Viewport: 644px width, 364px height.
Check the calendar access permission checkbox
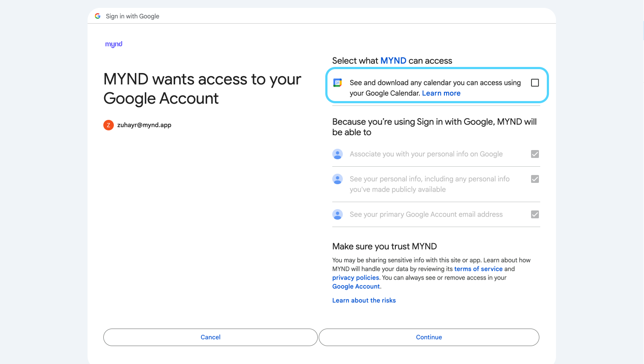535,83
